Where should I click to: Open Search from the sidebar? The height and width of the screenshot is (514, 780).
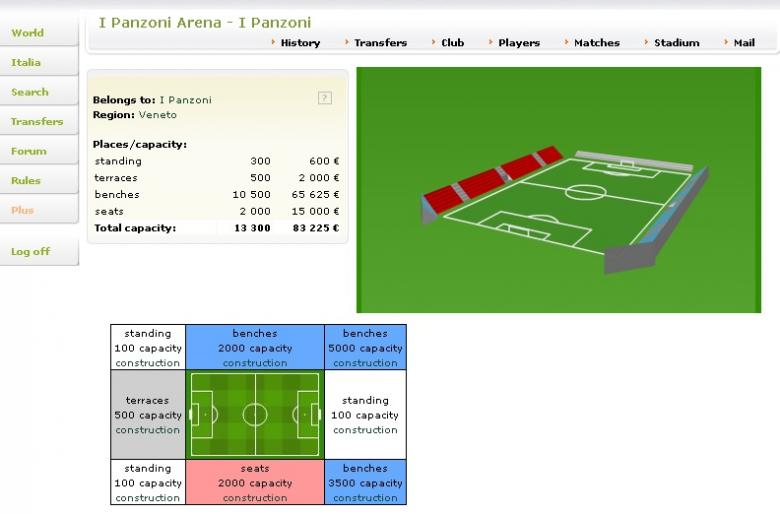(30, 92)
